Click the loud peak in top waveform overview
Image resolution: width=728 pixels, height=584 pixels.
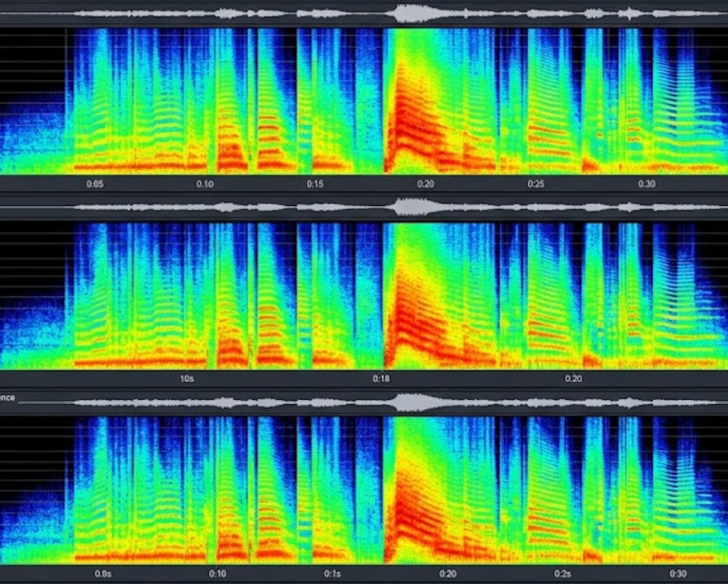point(410,13)
